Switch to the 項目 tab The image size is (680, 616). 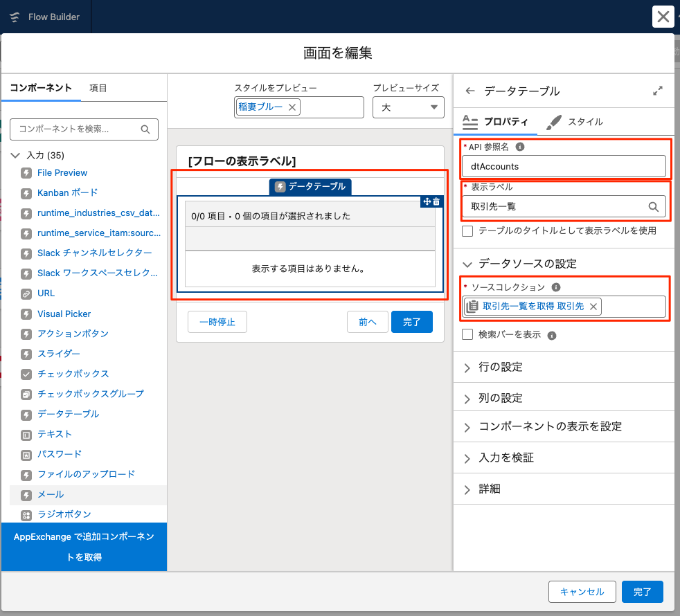click(x=98, y=88)
